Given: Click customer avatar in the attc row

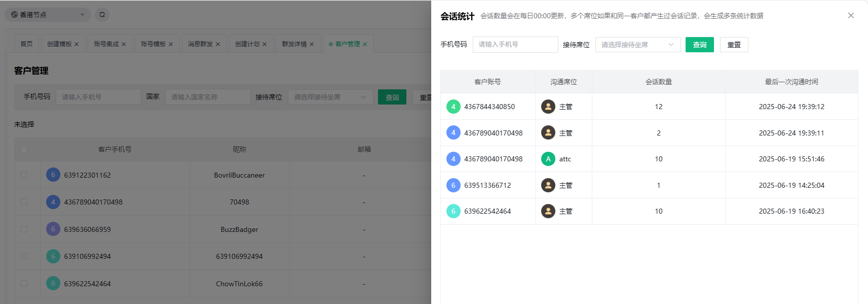Looking at the screenshot, I should tap(454, 159).
